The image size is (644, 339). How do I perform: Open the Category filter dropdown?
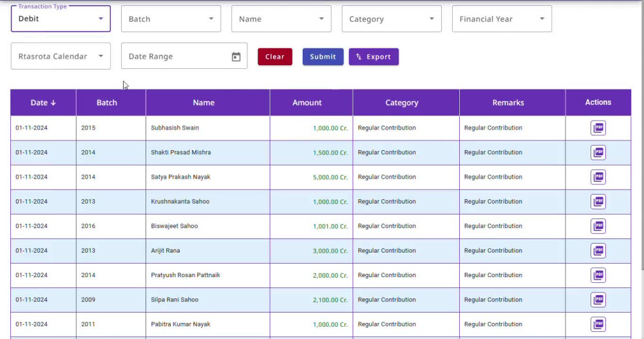click(x=392, y=19)
